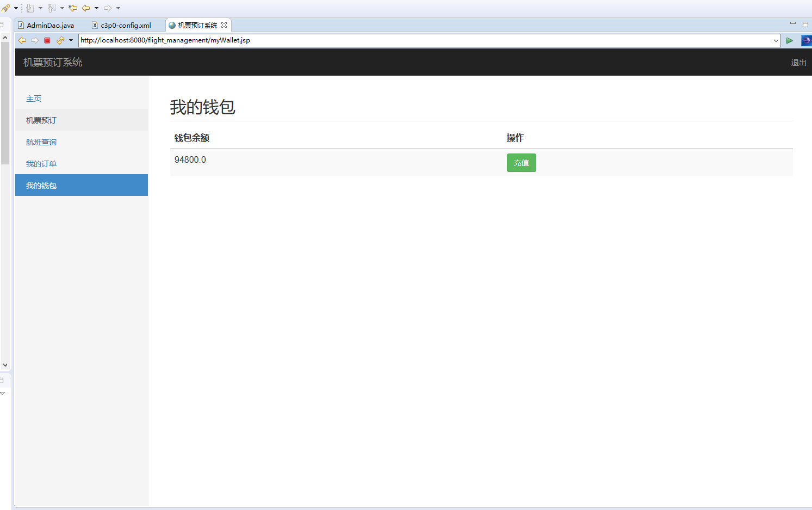Switch to the c3p0-config.xml editor tab

[x=121, y=25]
